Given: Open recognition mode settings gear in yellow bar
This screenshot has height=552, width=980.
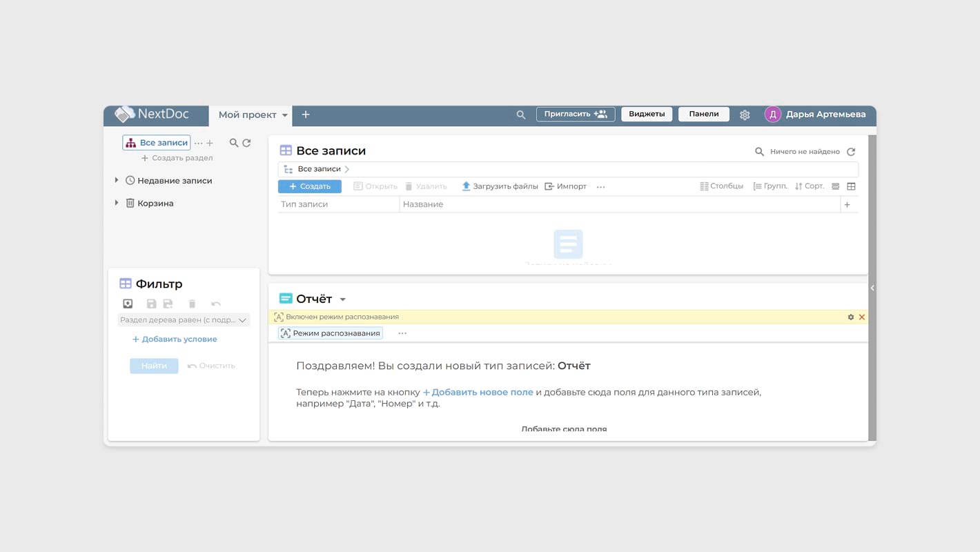Looking at the screenshot, I should click(x=851, y=317).
